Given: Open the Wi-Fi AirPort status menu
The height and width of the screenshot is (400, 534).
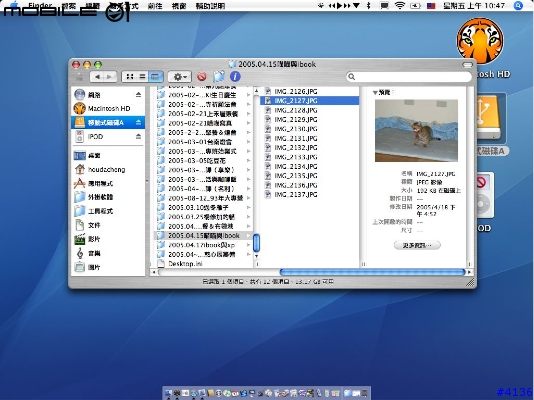Looking at the screenshot, I should (x=400, y=5).
